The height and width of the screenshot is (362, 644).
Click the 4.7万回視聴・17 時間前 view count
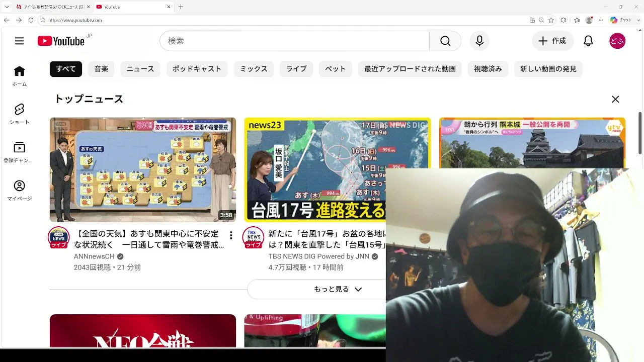pos(306,267)
